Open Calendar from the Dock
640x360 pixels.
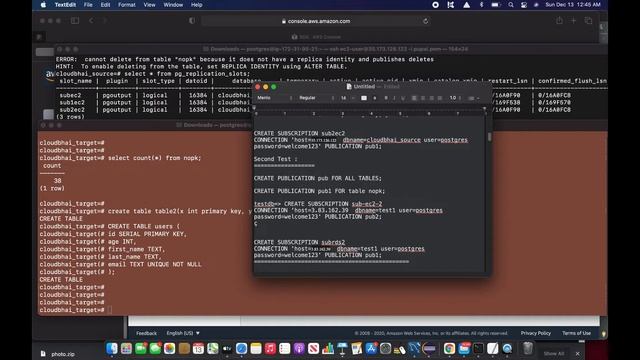point(198,349)
